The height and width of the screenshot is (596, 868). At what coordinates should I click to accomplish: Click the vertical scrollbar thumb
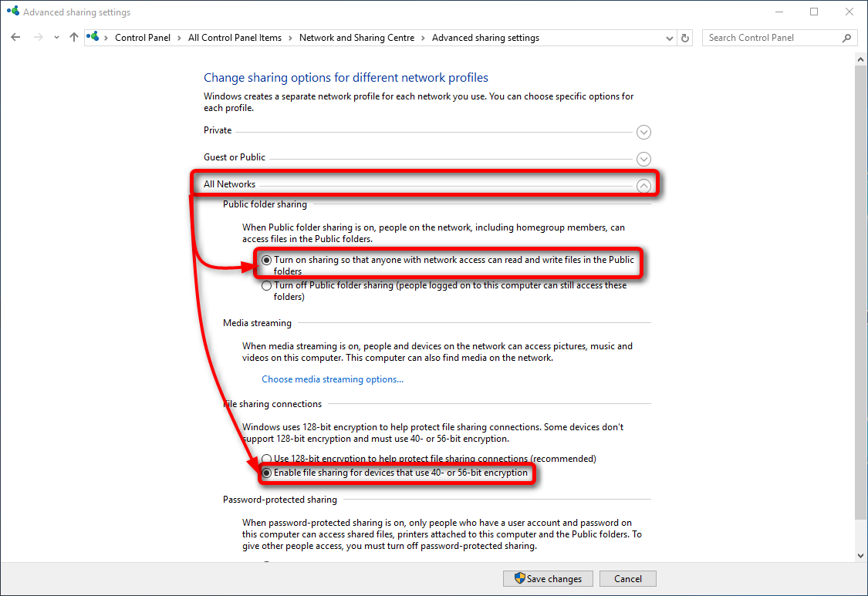(860, 292)
